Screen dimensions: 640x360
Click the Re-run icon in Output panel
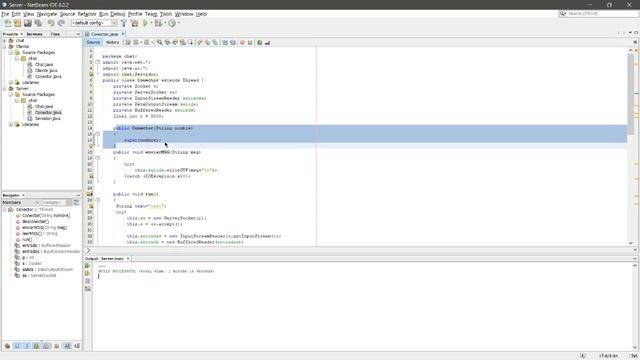tap(88, 266)
